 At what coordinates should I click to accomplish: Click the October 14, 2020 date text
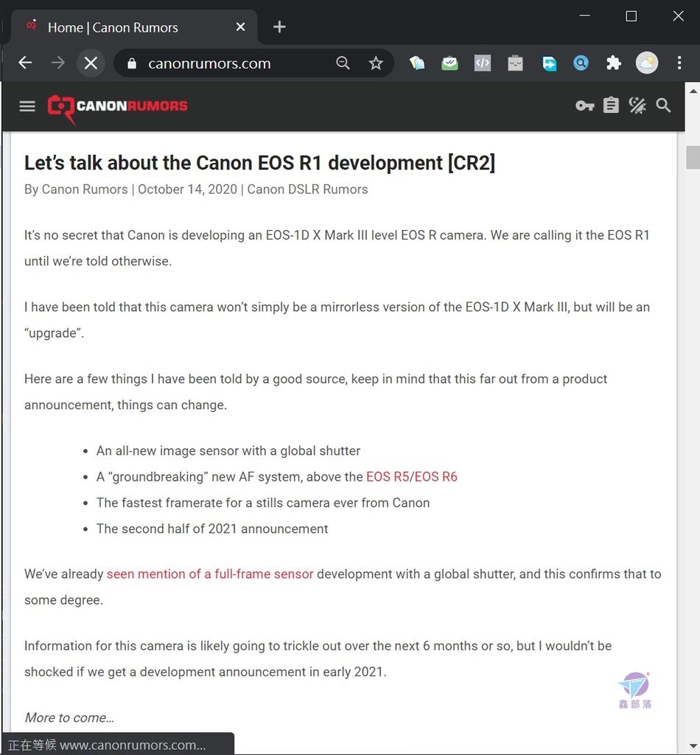click(x=187, y=189)
